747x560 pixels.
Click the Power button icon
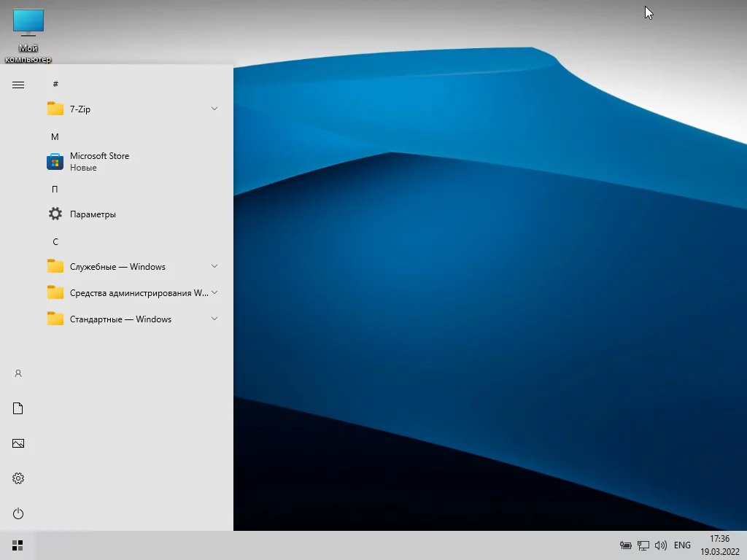(18, 513)
